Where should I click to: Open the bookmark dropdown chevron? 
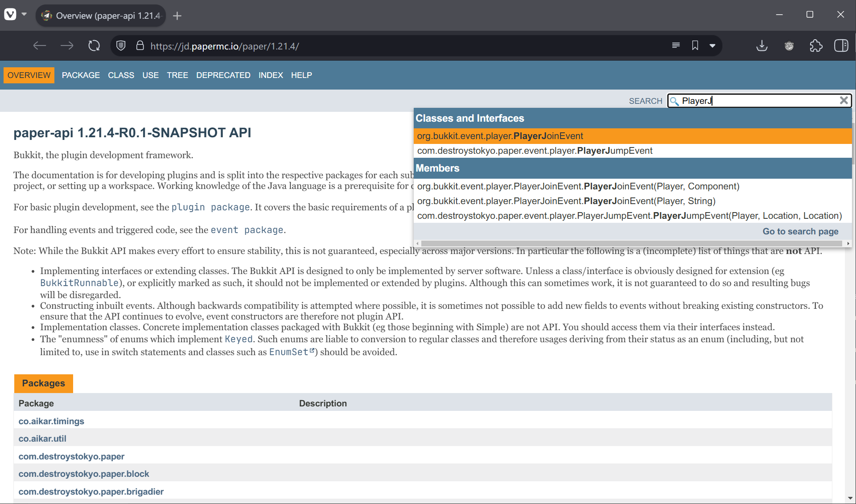click(712, 45)
